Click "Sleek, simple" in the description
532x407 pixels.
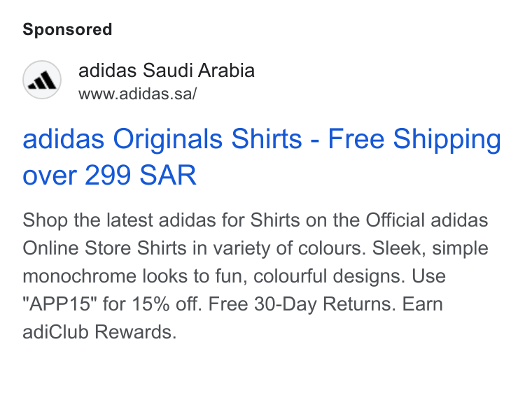coord(430,248)
